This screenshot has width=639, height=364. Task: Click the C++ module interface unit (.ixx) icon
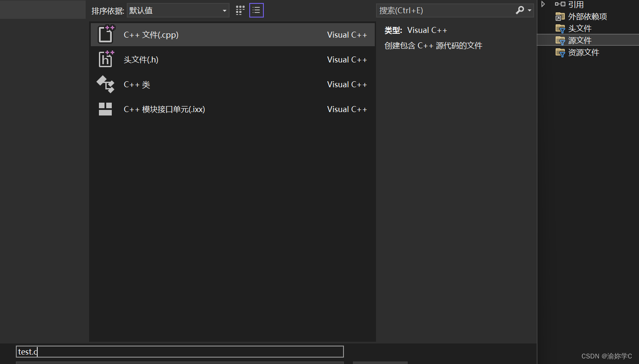point(105,109)
